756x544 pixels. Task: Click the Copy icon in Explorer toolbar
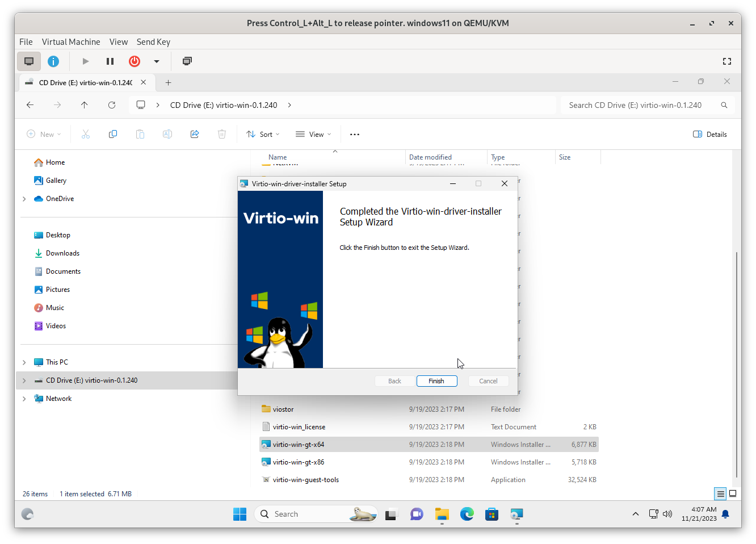coord(113,135)
